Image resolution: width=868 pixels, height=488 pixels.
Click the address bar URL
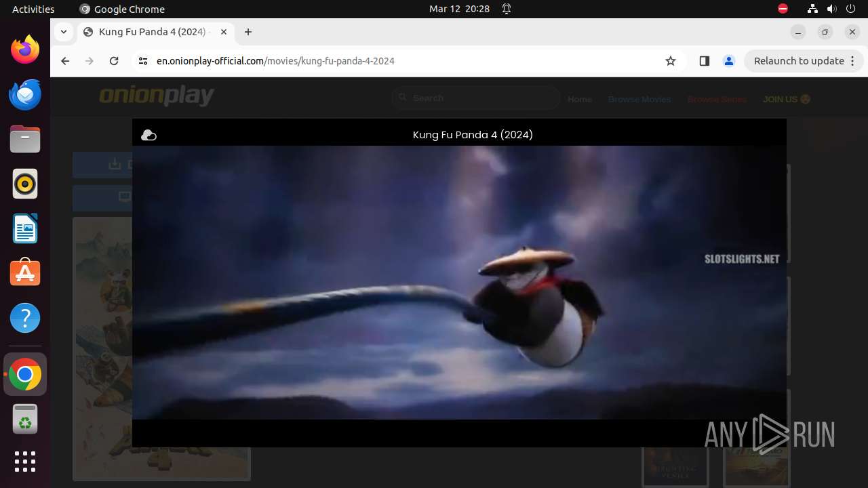[x=275, y=61]
